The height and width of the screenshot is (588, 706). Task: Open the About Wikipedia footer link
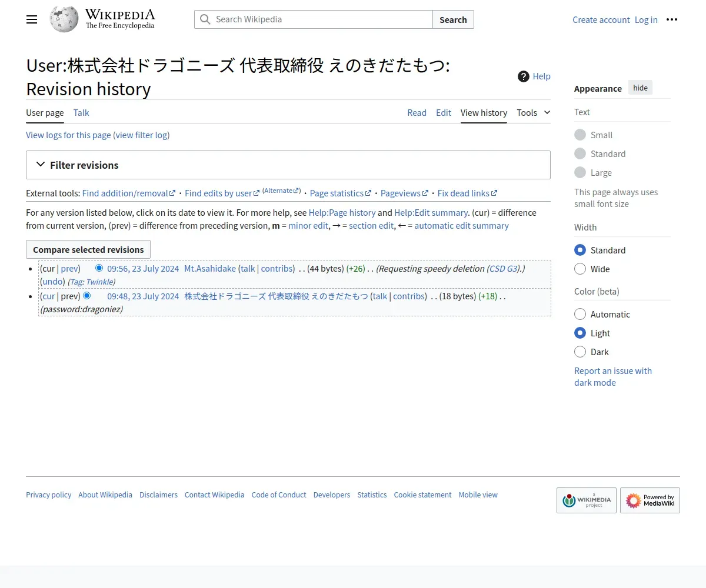(105, 495)
